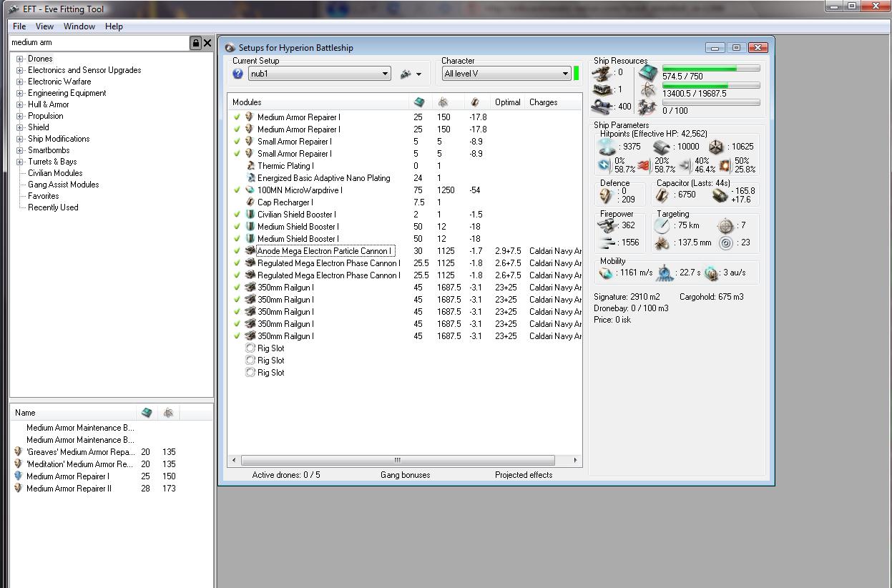The height and width of the screenshot is (588, 892).
Task: Click the green skill status swatch beside Character
Action: [x=577, y=74]
